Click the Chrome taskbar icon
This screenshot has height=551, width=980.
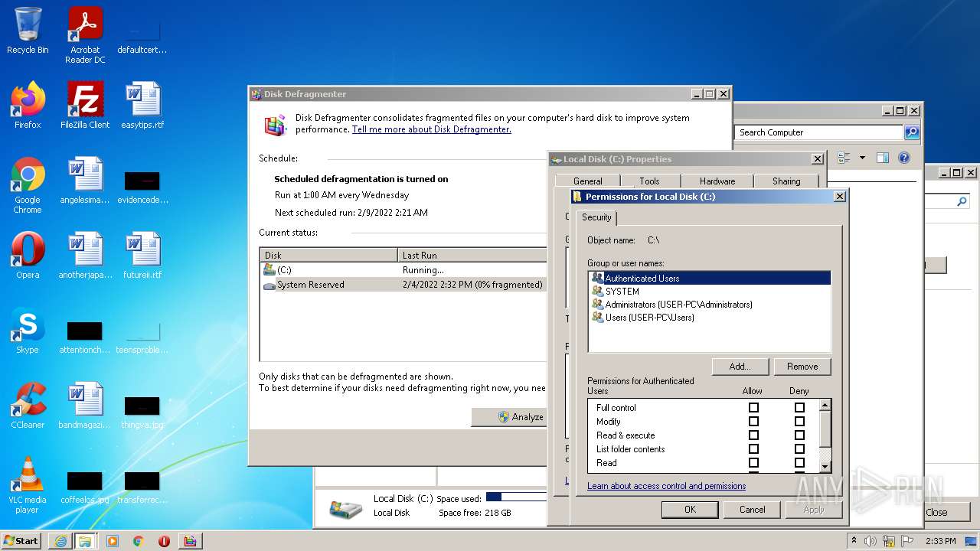tap(139, 541)
